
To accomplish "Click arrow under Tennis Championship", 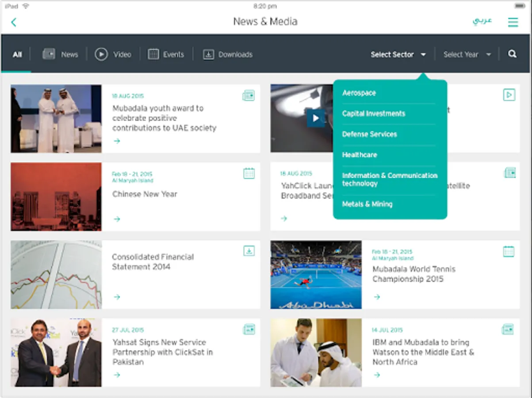I will point(377,297).
